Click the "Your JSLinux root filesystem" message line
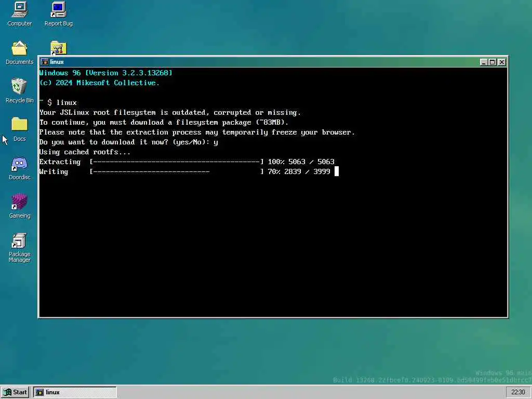The width and height of the screenshot is (532, 399). coord(170,112)
